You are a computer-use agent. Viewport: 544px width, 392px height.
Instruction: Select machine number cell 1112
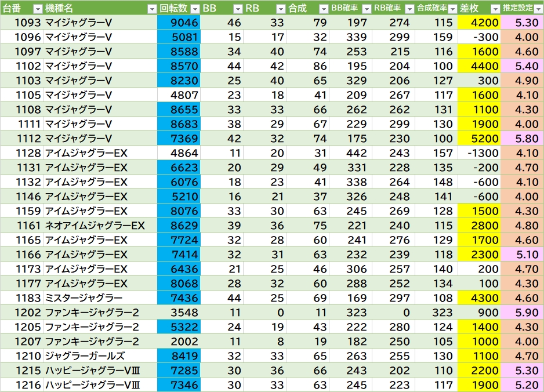21,139
